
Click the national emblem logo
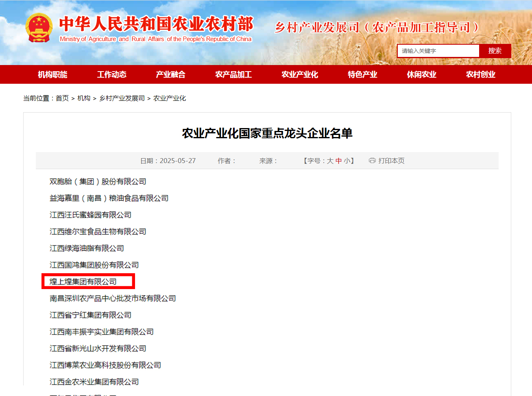(39, 28)
